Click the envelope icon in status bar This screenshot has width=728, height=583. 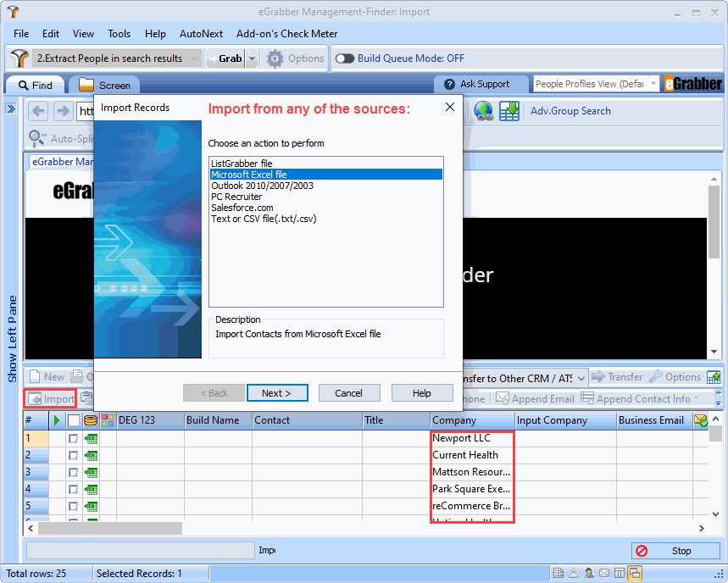click(x=604, y=573)
